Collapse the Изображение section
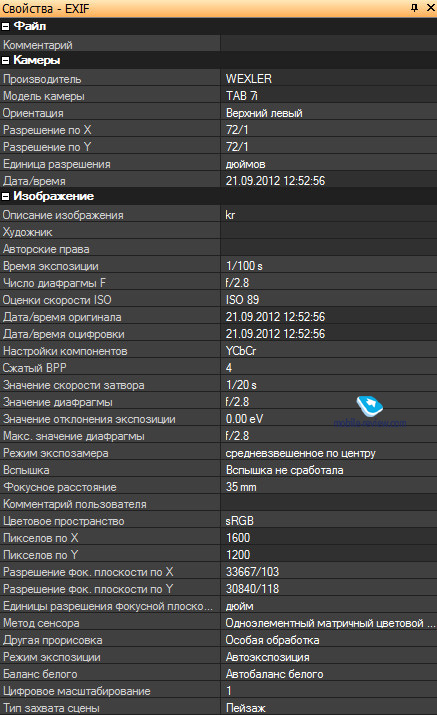The image size is (437, 715). tap(5, 197)
